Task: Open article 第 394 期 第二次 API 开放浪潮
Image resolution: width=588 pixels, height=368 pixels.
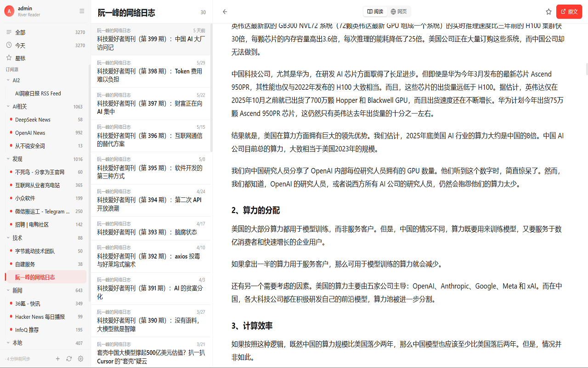Action: click(x=151, y=200)
